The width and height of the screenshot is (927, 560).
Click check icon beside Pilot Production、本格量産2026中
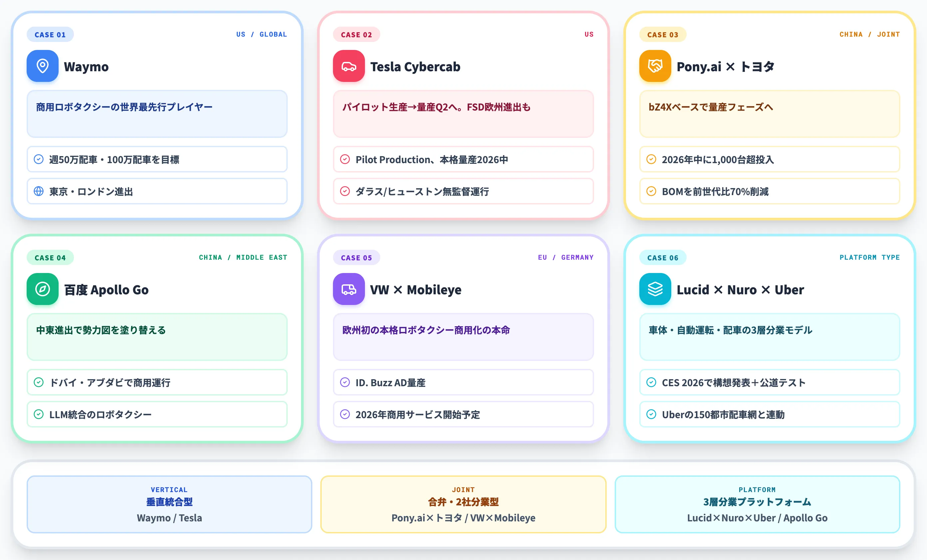(345, 159)
